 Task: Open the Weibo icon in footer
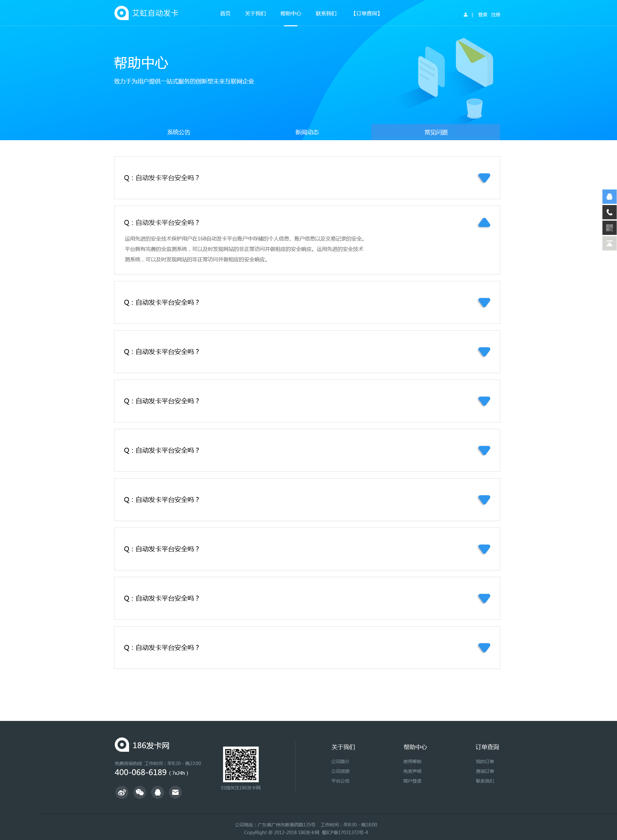122,792
